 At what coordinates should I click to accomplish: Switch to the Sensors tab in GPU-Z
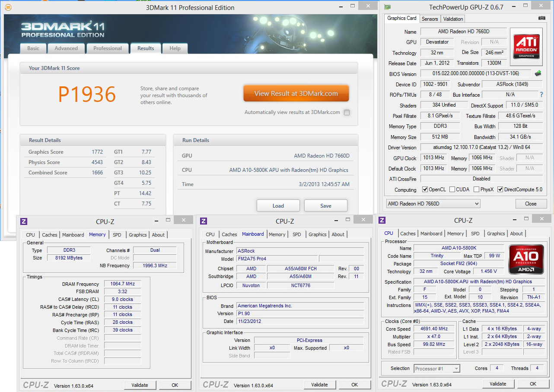(x=430, y=19)
